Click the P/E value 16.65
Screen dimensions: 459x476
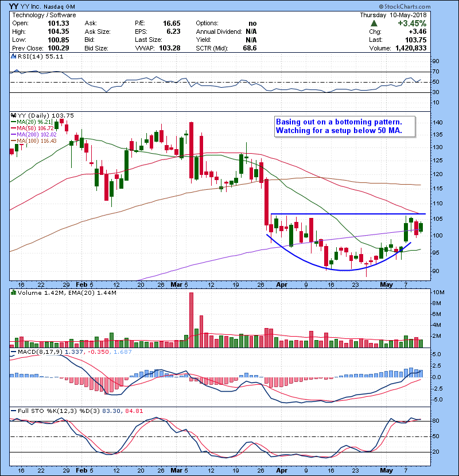click(172, 24)
